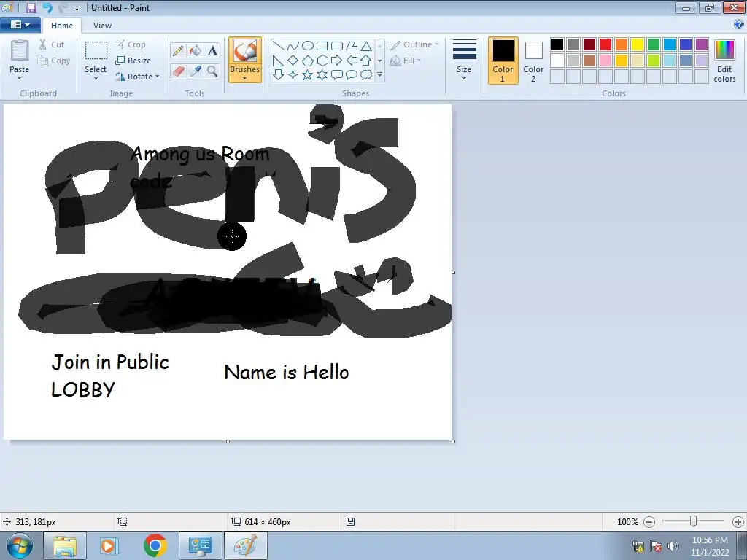Select the Magnifier tool

[x=212, y=71]
